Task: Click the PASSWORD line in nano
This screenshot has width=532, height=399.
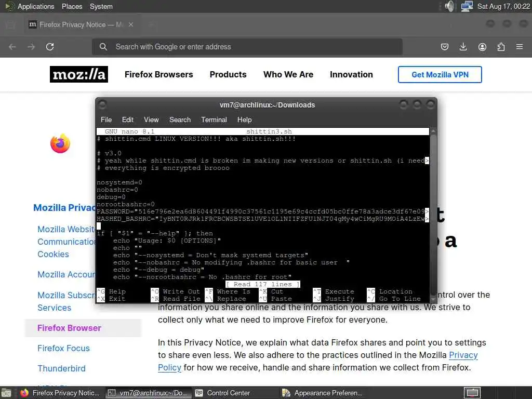Action: [x=262, y=212]
